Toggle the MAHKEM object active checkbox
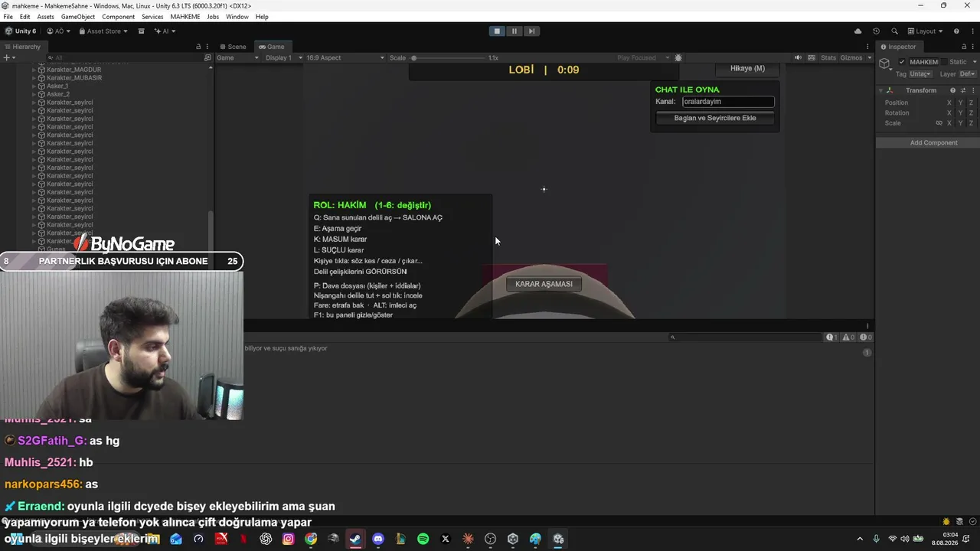 [902, 62]
